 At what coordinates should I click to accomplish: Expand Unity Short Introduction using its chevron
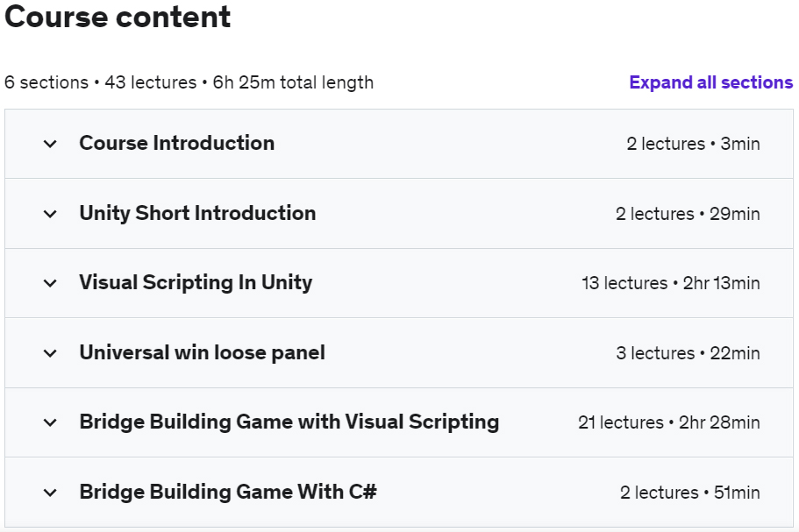pos(50,214)
